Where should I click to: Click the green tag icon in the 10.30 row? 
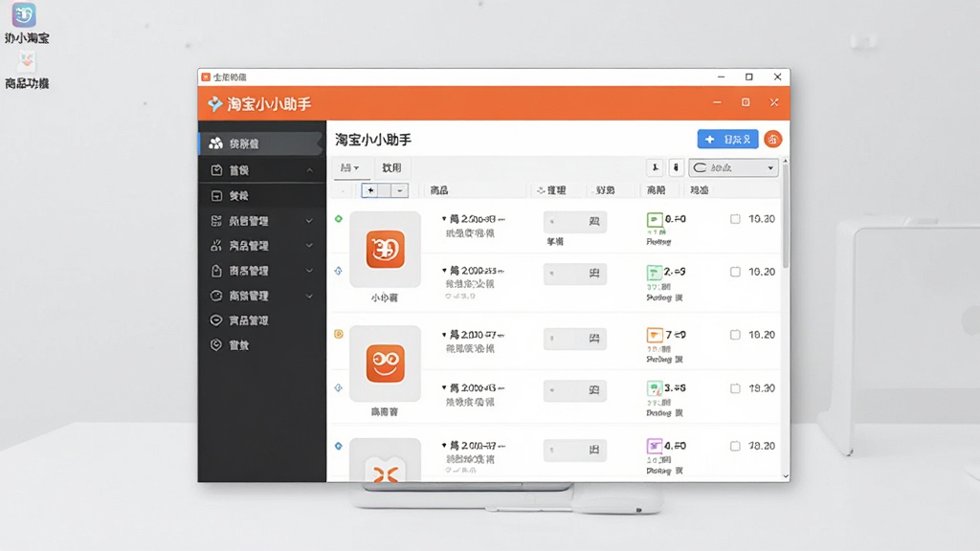click(x=655, y=219)
